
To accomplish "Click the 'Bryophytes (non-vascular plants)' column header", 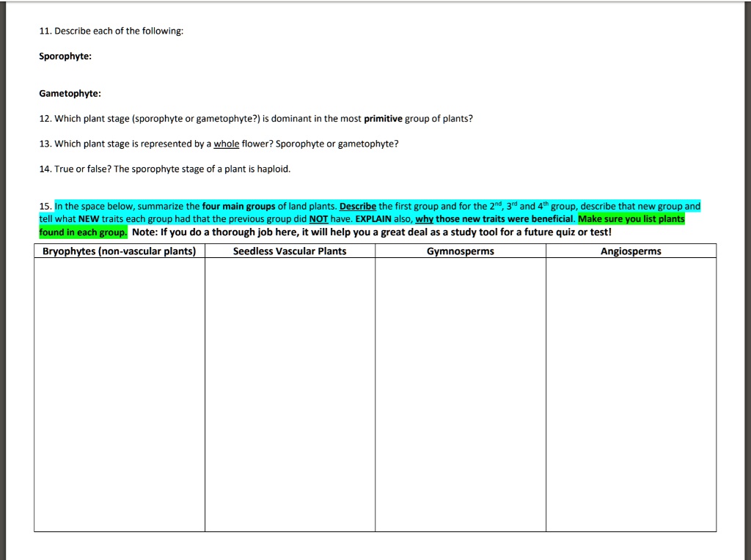I will (120, 251).
